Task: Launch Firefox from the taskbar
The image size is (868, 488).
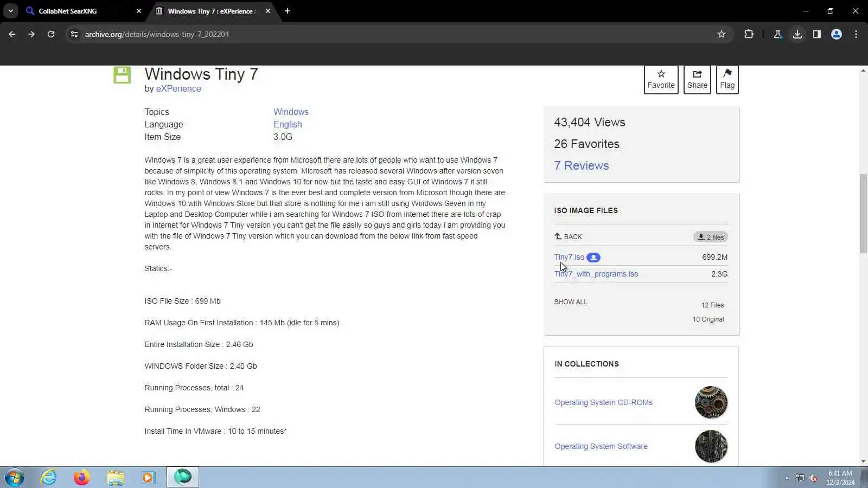Action: (x=82, y=477)
